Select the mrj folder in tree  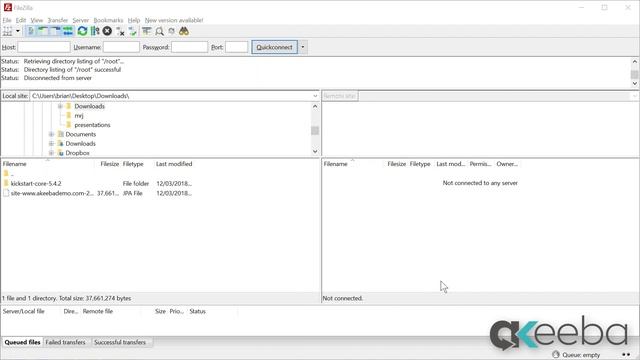coord(79,116)
